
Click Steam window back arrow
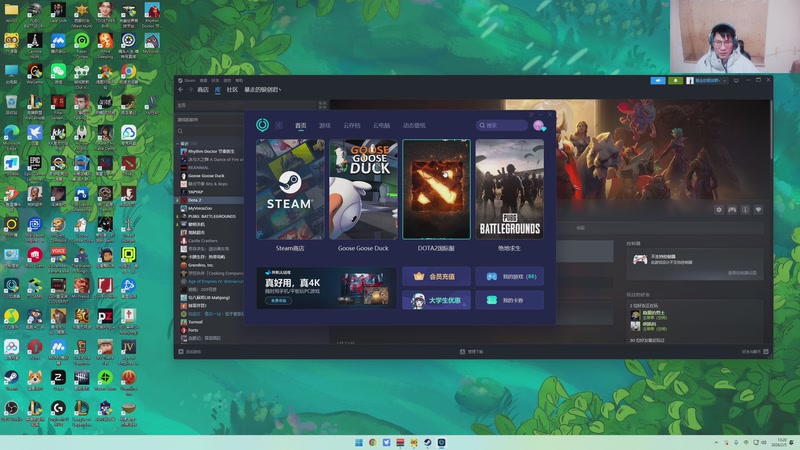pyautogui.click(x=181, y=89)
